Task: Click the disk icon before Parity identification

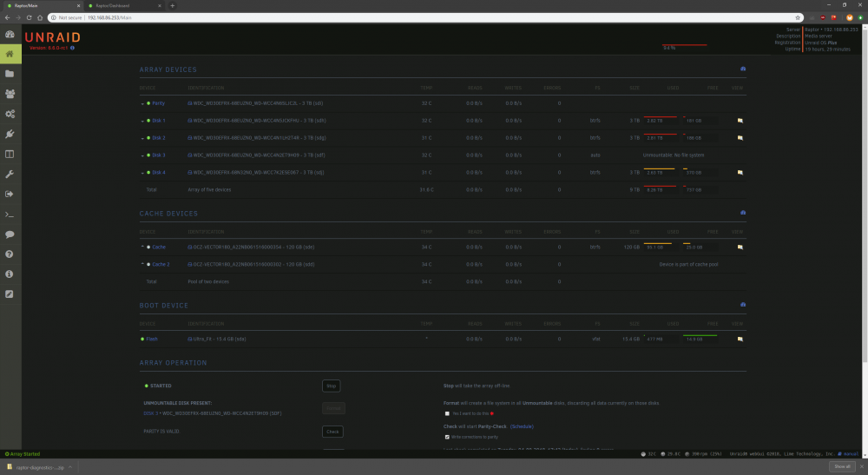Action: coord(190,103)
